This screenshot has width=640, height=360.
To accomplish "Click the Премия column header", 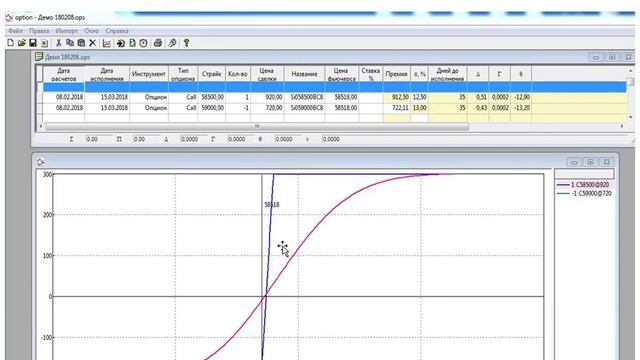I will coord(396,74).
